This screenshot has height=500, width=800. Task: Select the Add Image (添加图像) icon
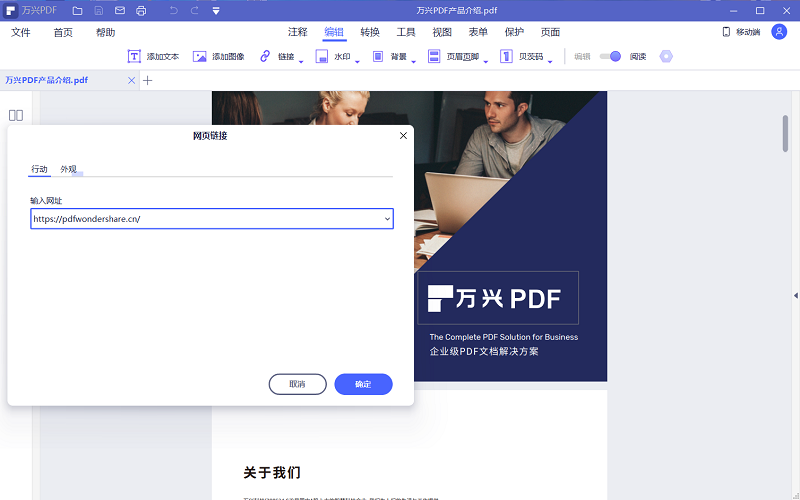pos(200,57)
